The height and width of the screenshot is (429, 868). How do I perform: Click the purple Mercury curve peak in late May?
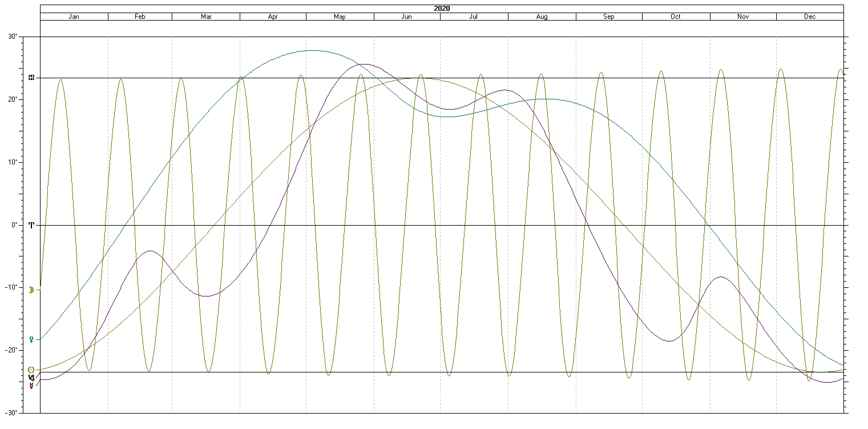tap(364, 64)
